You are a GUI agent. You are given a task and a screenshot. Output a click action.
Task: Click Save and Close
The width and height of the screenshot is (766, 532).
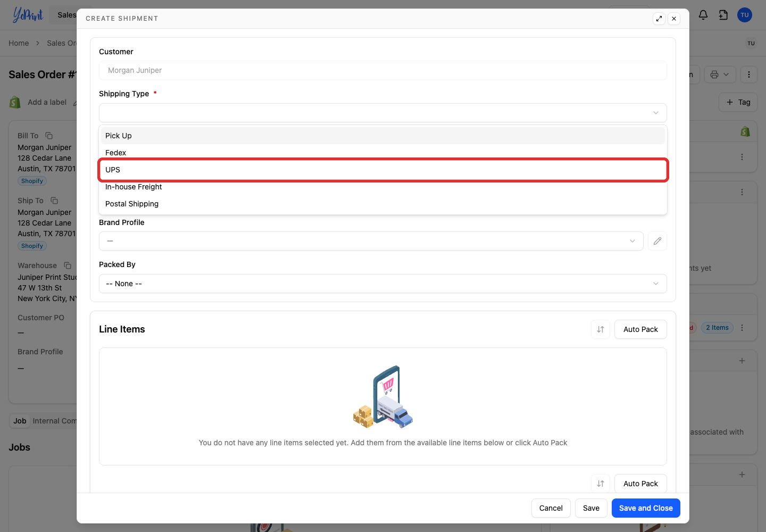[646, 508]
